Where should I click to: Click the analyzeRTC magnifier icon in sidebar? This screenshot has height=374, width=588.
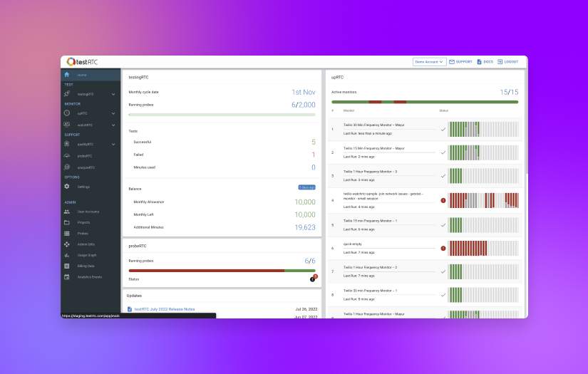67,167
